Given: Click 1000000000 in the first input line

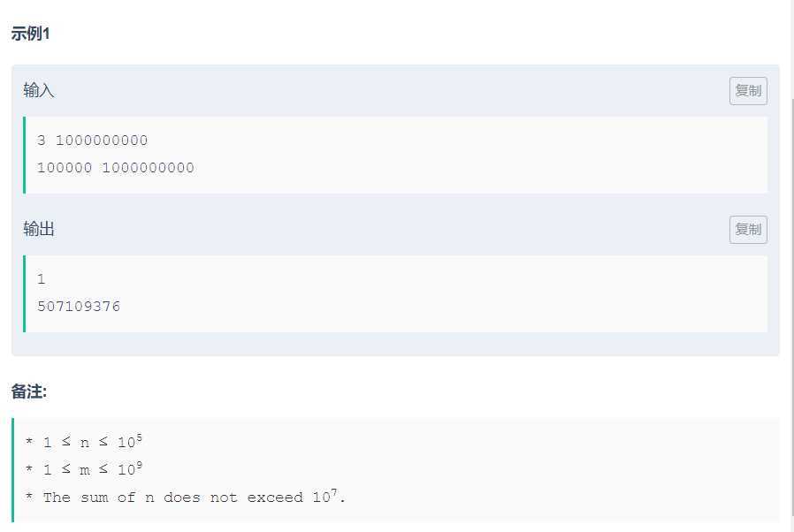Looking at the screenshot, I should [102, 141].
